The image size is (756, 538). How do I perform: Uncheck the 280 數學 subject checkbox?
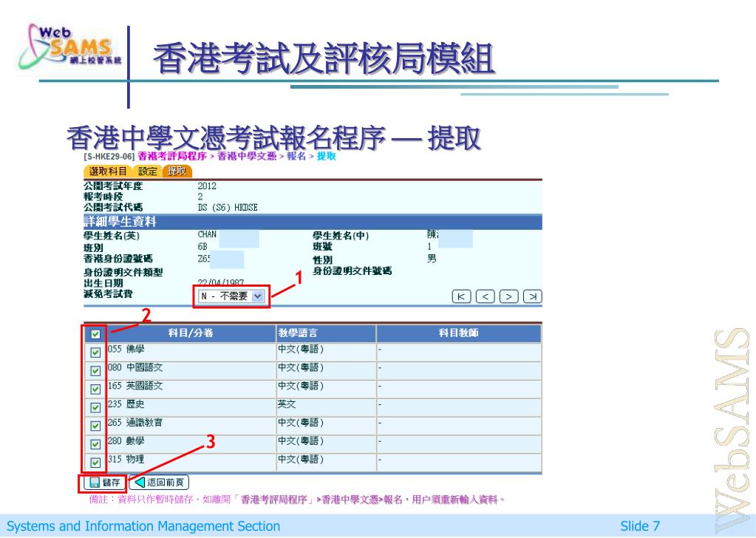(95, 444)
